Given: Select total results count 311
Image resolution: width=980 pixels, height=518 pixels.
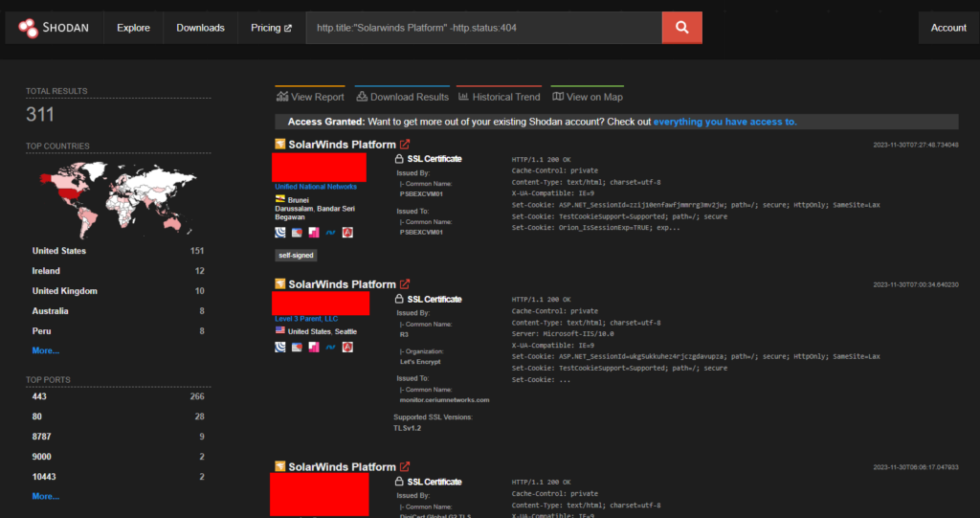Looking at the screenshot, I should (40, 115).
